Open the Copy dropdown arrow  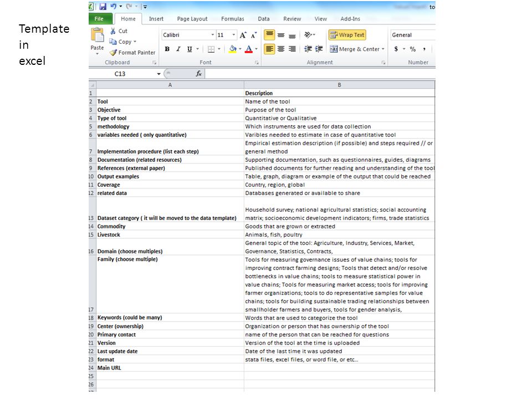[135, 42]
